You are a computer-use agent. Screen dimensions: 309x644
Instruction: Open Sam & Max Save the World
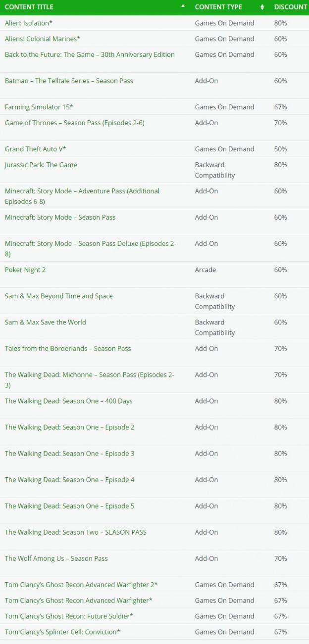point(46,322)
